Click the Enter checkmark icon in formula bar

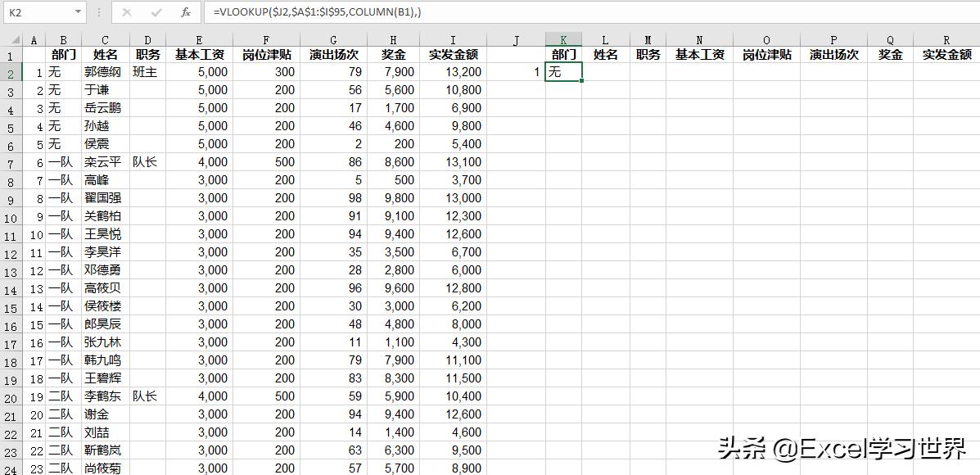(x=156, y=12)
